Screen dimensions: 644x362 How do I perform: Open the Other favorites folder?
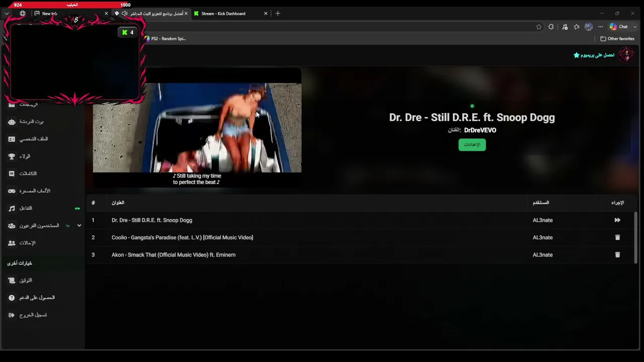[x=617, y=39]
